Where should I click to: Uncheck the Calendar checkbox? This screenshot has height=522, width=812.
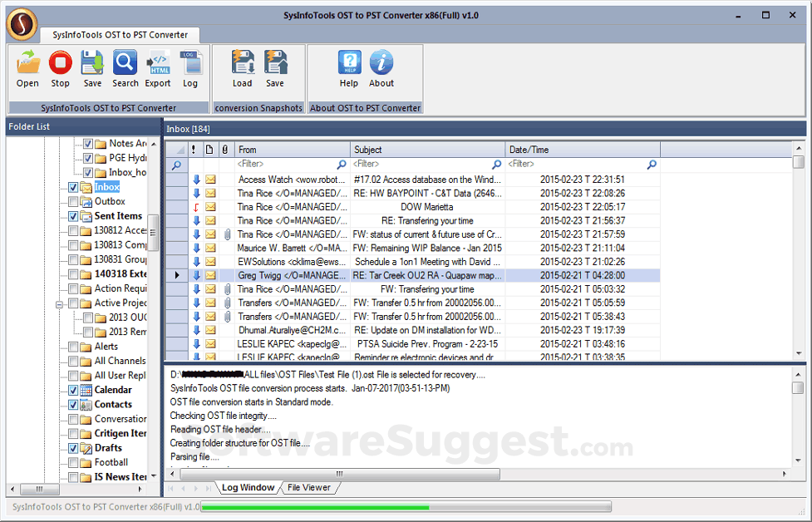pos(73,390)
